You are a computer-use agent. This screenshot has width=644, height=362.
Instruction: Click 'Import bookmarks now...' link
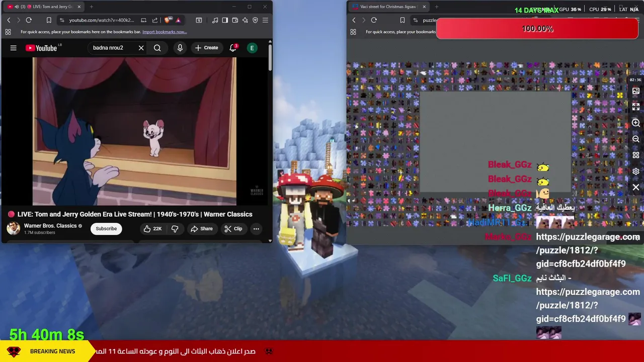point(165,32)
